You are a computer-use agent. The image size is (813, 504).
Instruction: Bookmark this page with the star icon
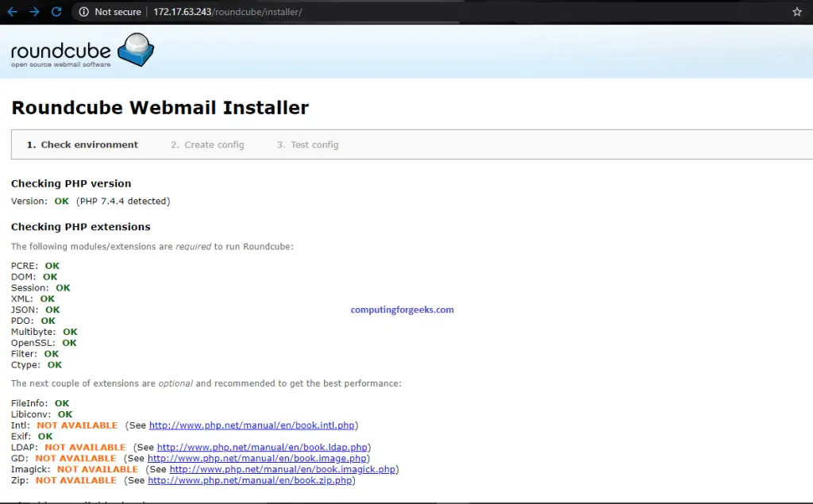(x=797, y=11)
